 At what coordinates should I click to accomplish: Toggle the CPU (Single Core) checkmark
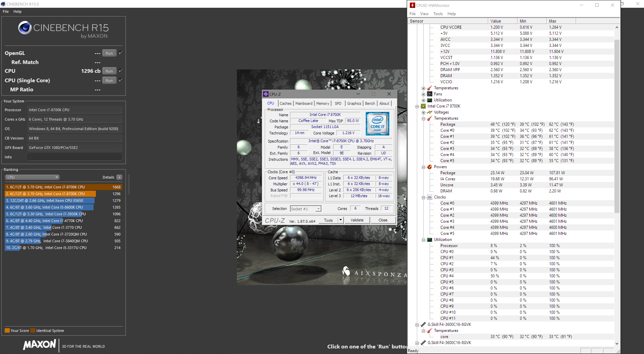pyautogui.click(x=120, y=80)
